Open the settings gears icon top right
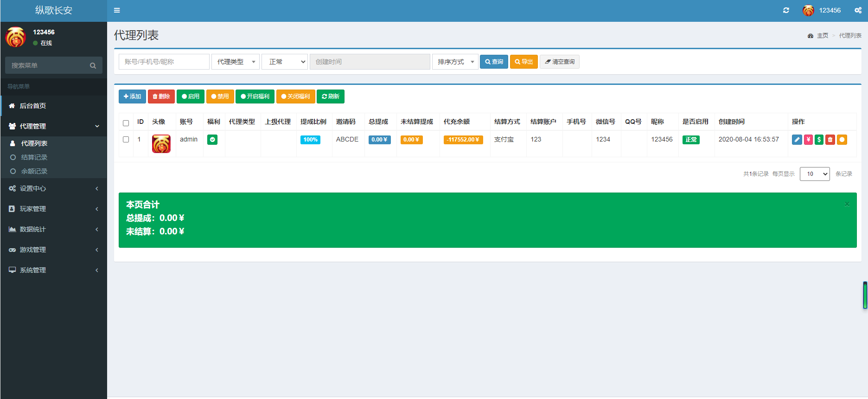868x399 pixels. click(x=858, y=10)
